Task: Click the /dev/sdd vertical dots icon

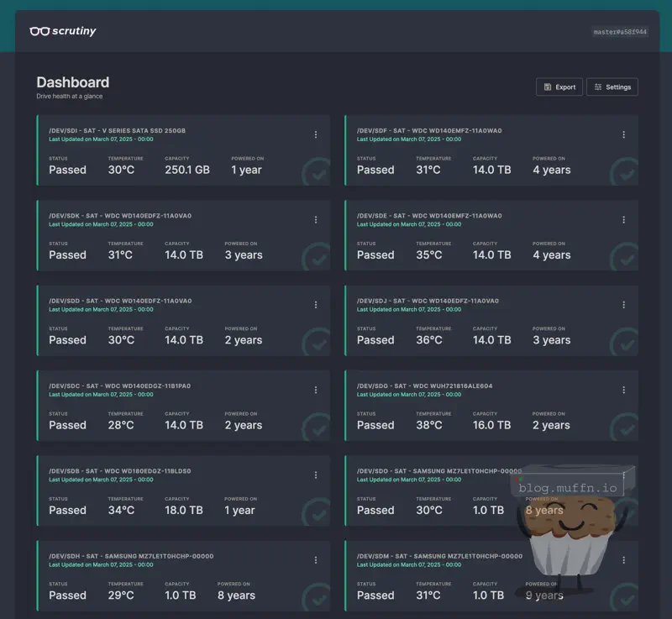Action: [316, 305]
